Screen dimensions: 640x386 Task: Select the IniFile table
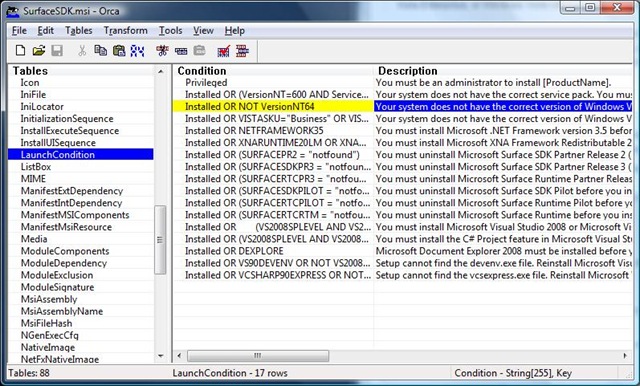[x=33, y=94]
